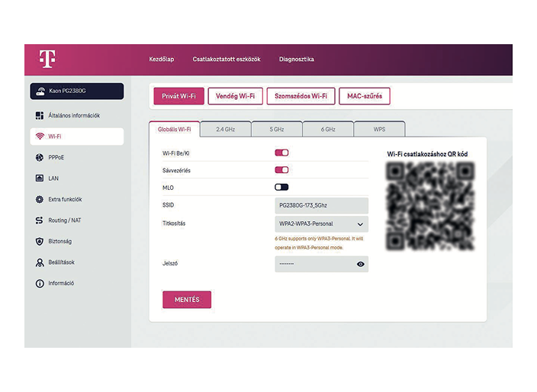Viewport: 537px width, 392px height.
Task: Click the Wi-Fi signal icon in sidebar
Action: 40,137
